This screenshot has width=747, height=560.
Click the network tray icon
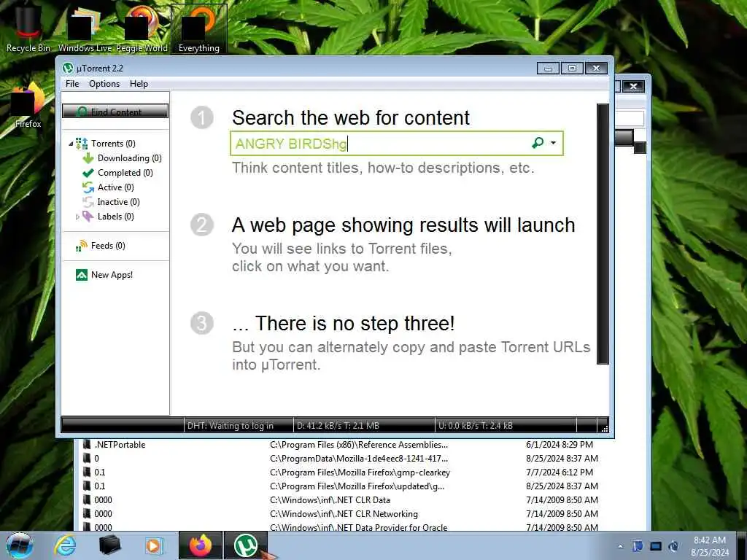[x=656, y=546]
